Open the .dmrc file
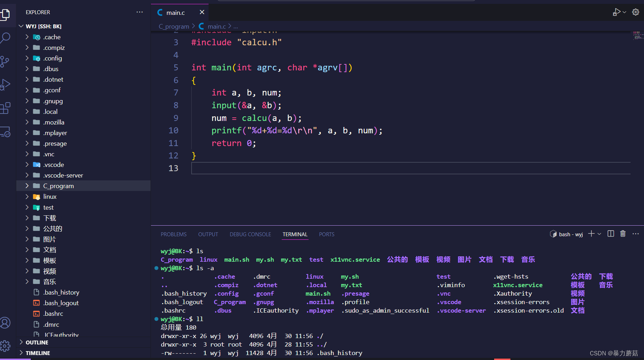The image size is (644, 360). 84,324
